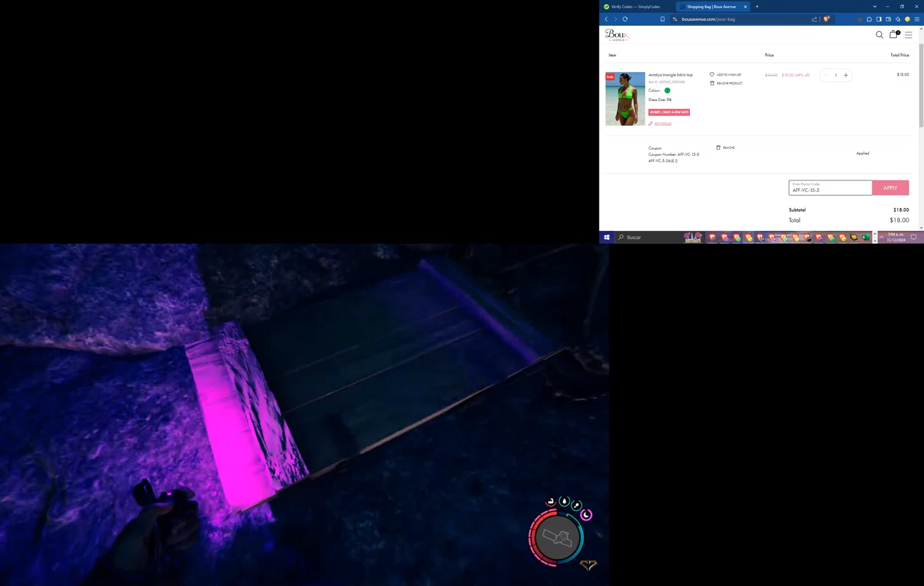Click the Add to Wish List heart
The width and height of the screenshot is (924, 586).
tap(712, 74)
